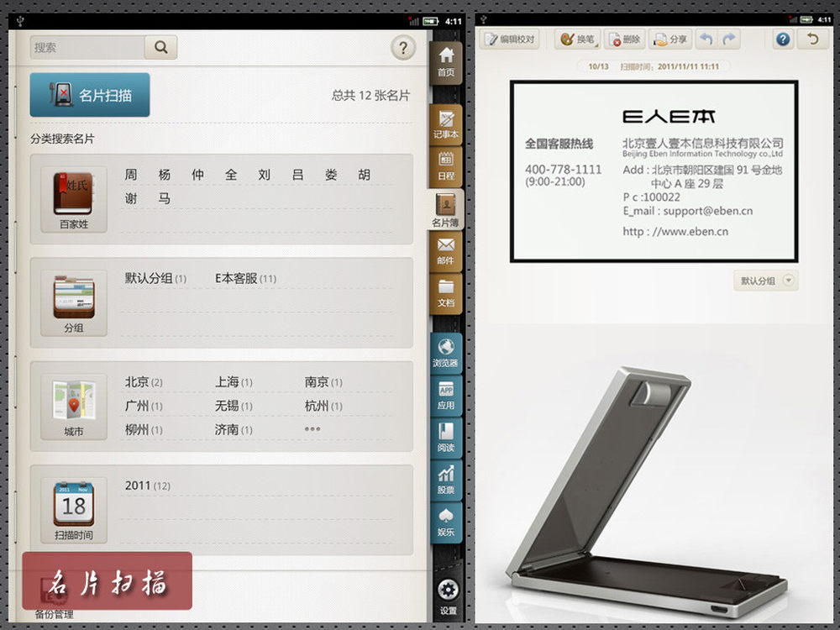Filter cards by surname 胡
The height and width of the screenshot is (630, 840).
(365, 175)
